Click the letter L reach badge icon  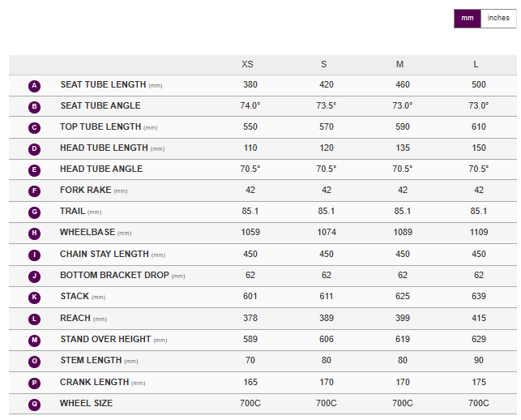34,319
